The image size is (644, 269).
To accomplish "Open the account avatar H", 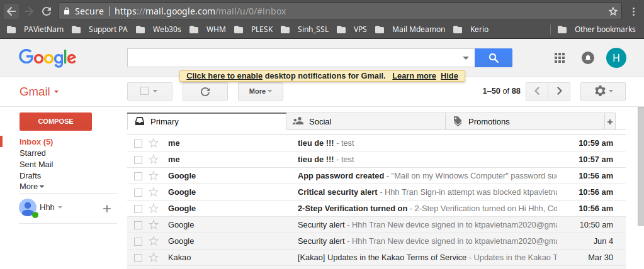I will pos(616,58).
